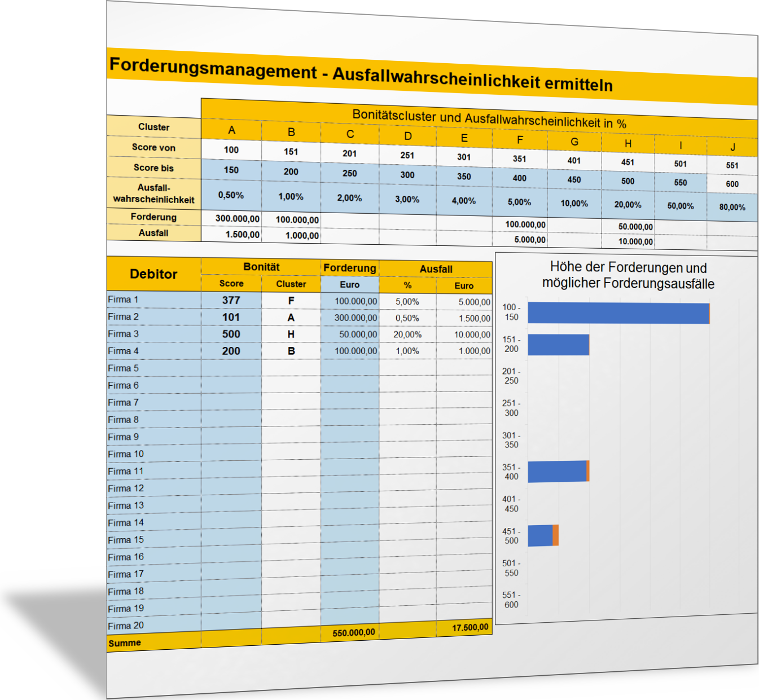Click the Score bis value 550
The width and height of the screenshot is (759, 700).
coord(681,183)
